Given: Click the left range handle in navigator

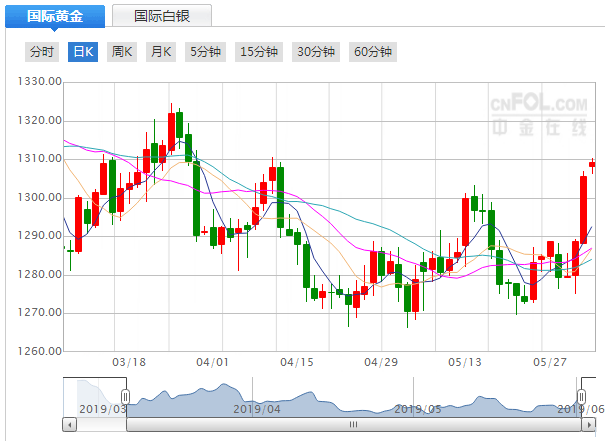Looking at the screenshot, I should coord(126,397).
